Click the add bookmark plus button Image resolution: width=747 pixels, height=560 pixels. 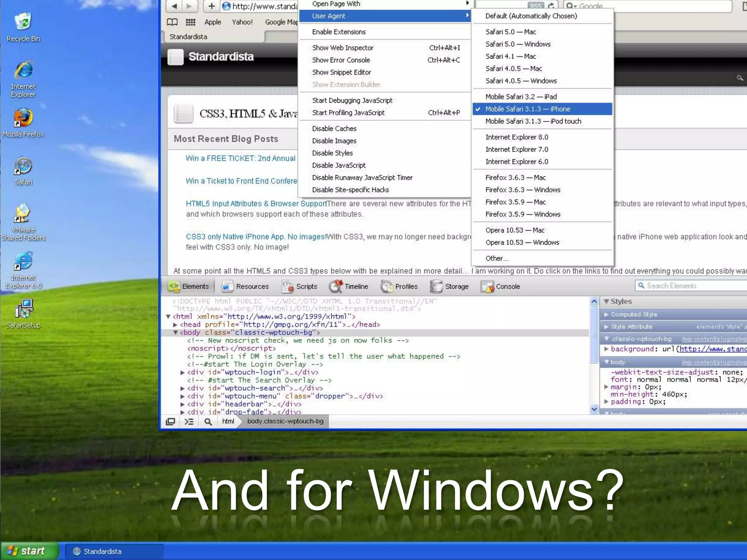tap(211, 6)
